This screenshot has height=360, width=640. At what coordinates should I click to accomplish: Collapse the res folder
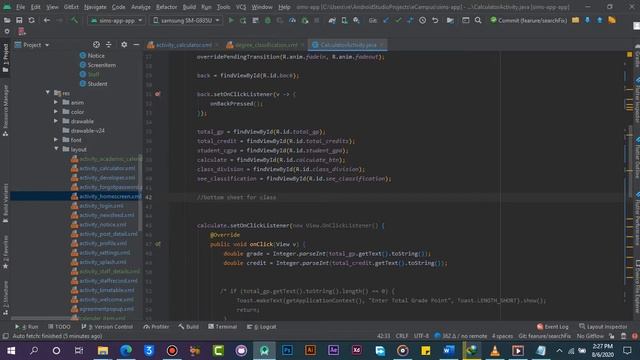point(48,93)
